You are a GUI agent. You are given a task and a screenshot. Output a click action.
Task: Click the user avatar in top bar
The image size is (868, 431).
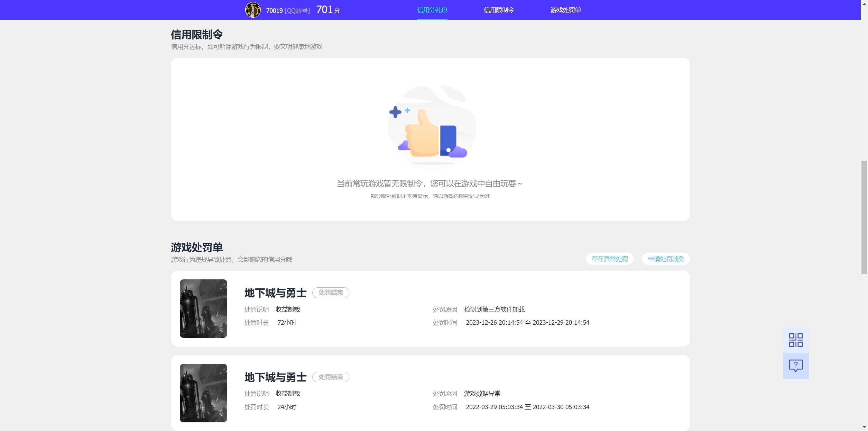pos(253,10)
